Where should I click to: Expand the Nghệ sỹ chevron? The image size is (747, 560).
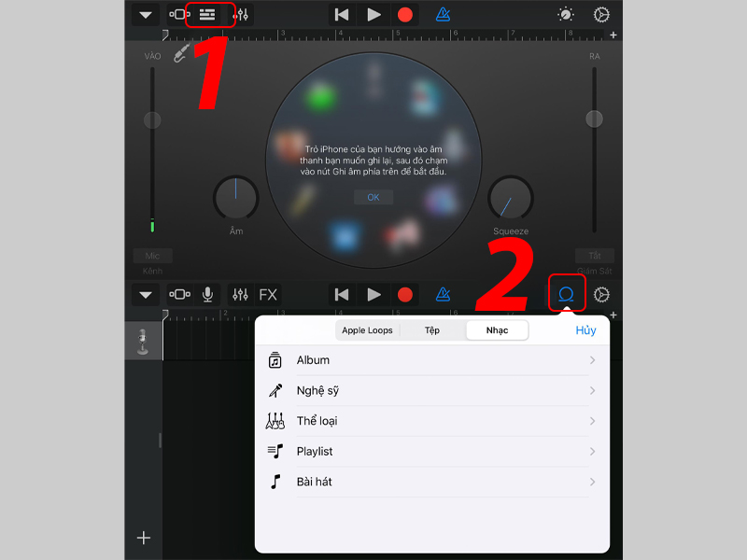click(592, 390)
